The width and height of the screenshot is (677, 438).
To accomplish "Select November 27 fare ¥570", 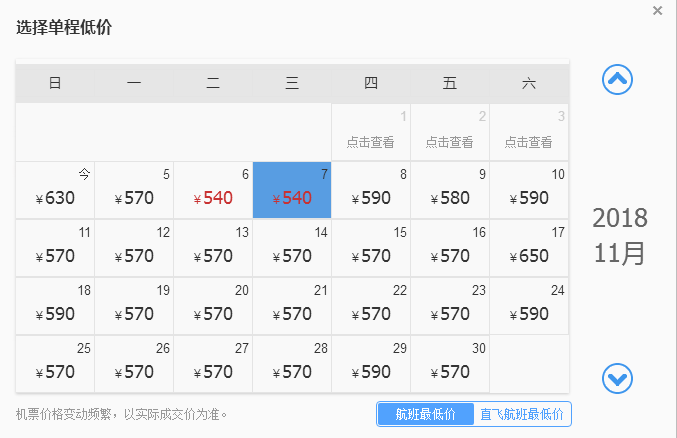I will click(x=213, y=364).
